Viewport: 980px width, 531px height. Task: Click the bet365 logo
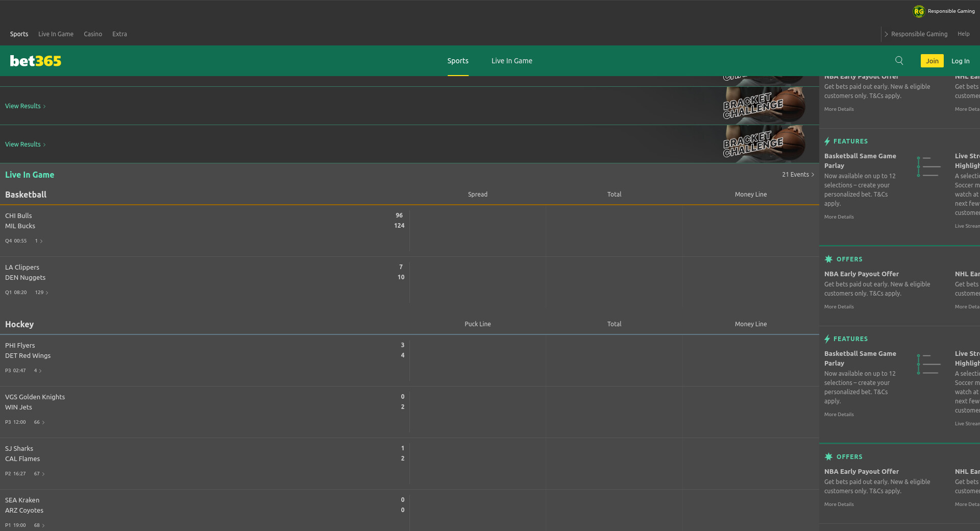tap(36, 61)
